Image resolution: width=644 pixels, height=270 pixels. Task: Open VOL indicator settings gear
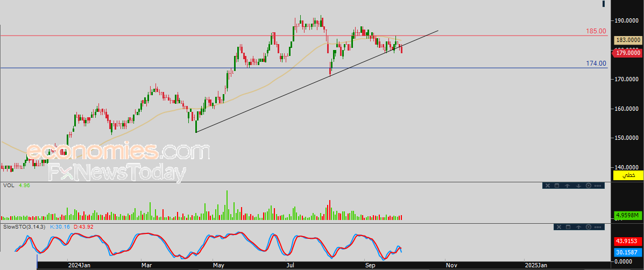tap(588, 186)
